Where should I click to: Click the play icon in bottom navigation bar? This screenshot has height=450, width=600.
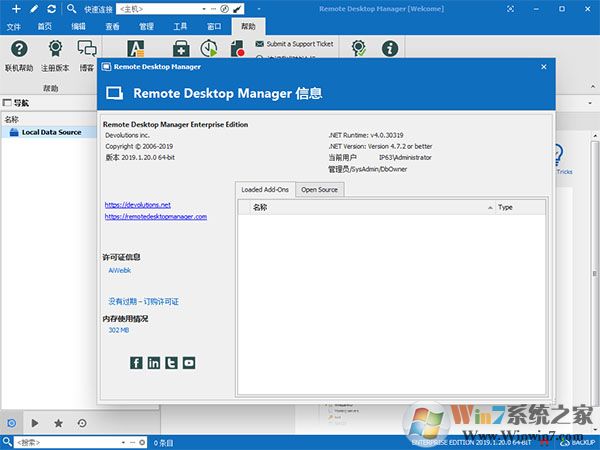point(35,423)
